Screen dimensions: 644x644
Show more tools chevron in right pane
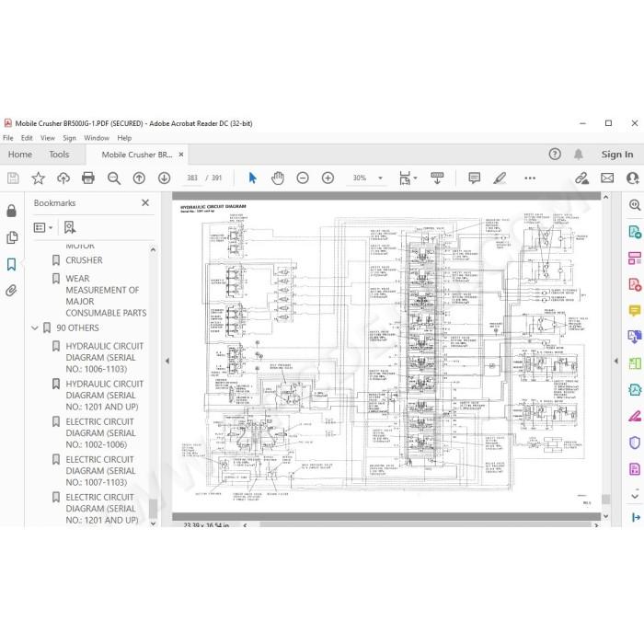tap(635, 496)
